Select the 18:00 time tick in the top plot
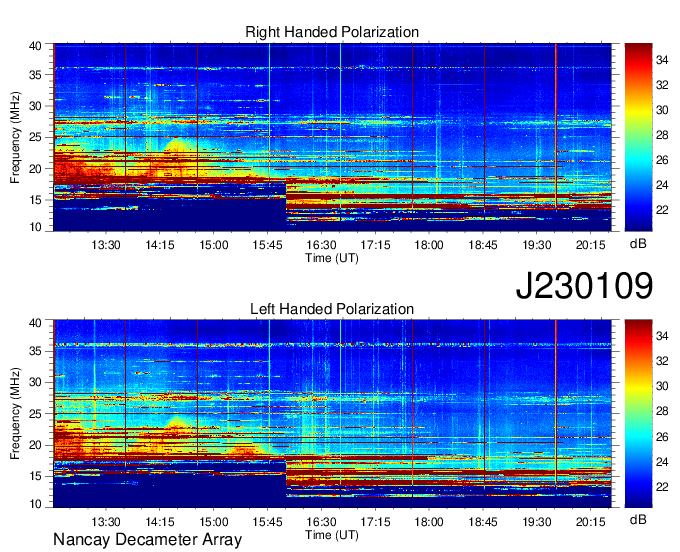This screenshot has height=552, width=680. 429,245
